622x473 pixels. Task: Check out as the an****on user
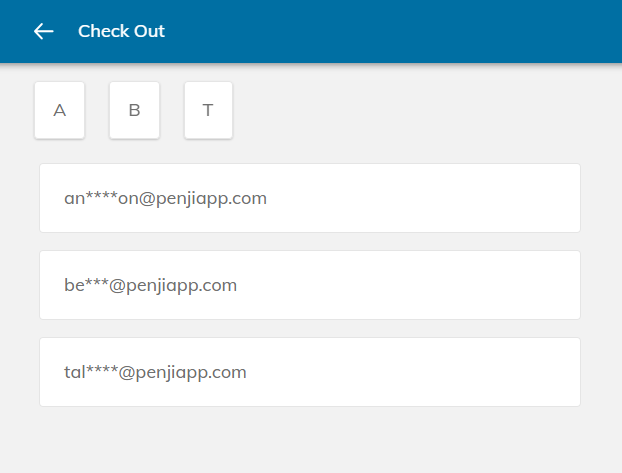click(310, 198)
